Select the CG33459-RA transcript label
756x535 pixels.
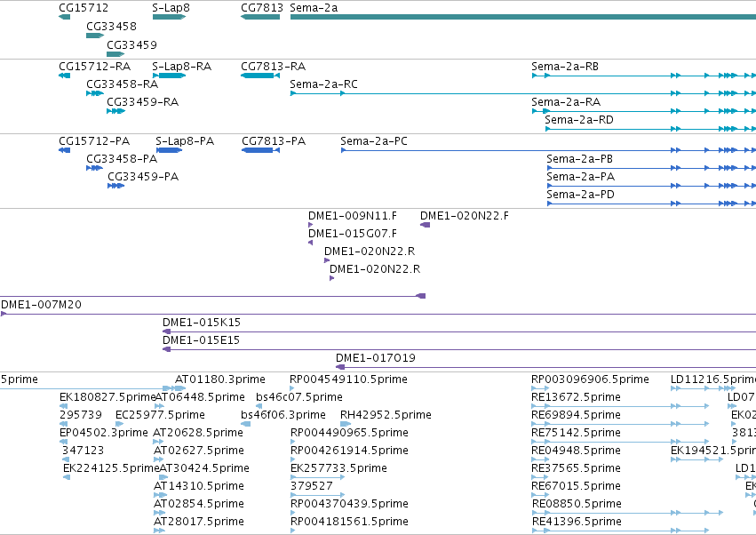142,102
